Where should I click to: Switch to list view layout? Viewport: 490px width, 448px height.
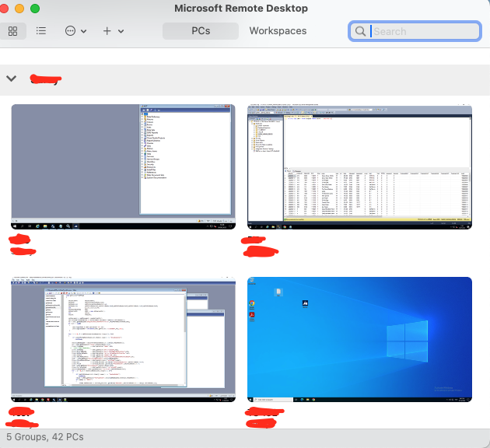(x=41, y=31)
